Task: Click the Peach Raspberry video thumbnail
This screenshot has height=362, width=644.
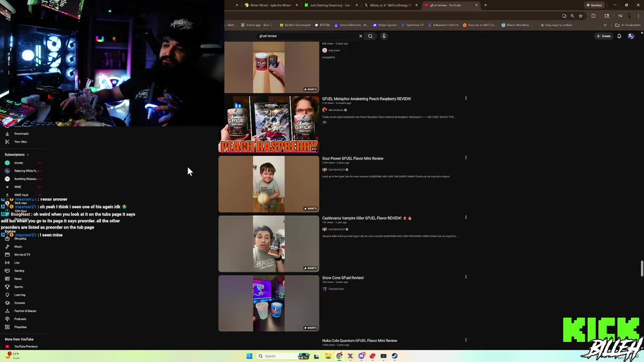Action: tap(269, 124)
